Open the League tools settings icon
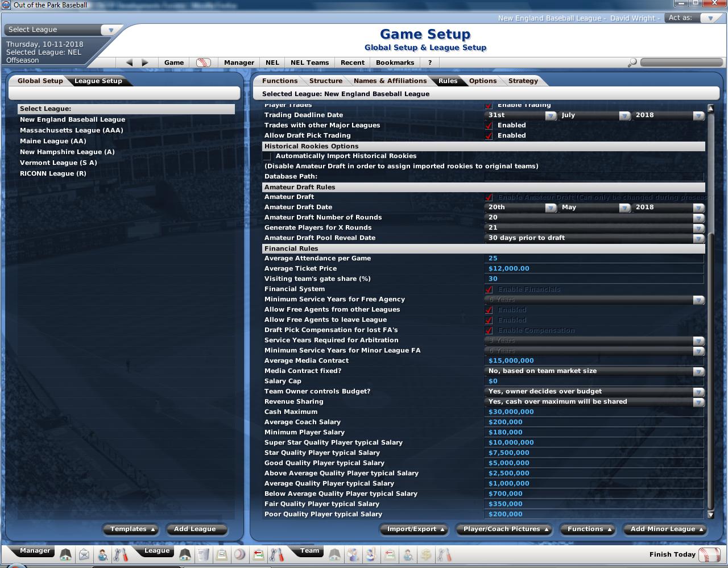728x568 pixels. [x=276, y=555]
